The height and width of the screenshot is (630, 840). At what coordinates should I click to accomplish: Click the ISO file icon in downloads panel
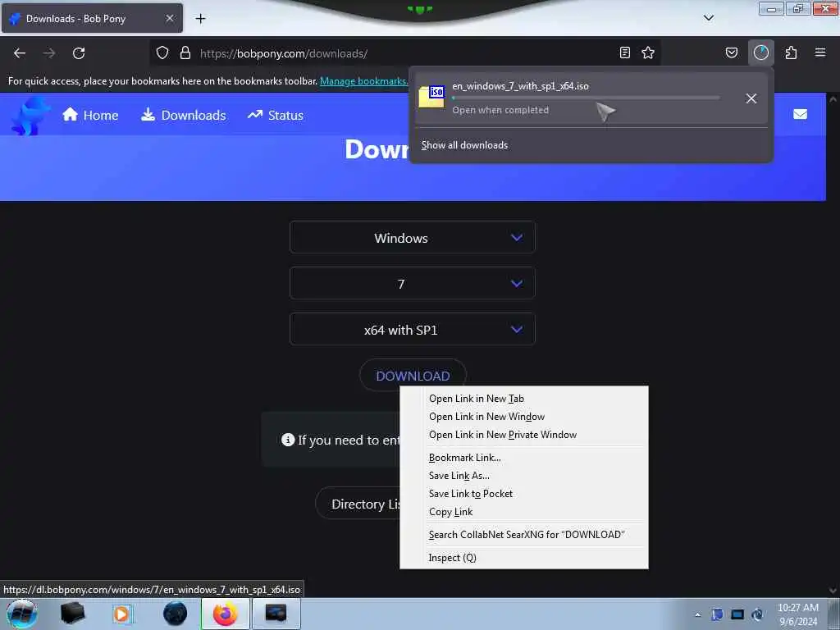point(431,97)
